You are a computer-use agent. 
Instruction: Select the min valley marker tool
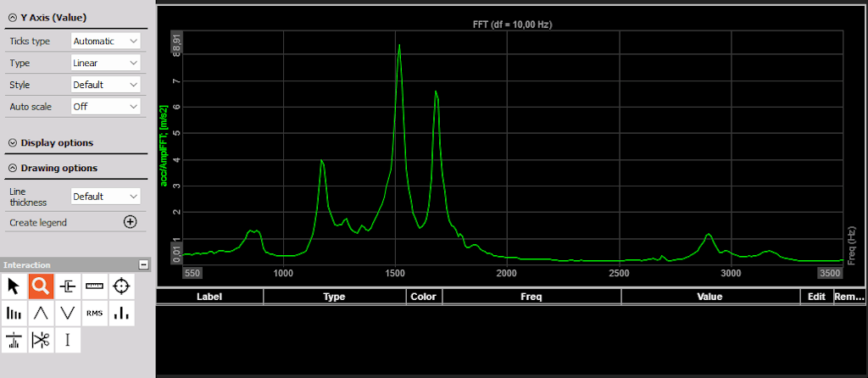[68, 314]
